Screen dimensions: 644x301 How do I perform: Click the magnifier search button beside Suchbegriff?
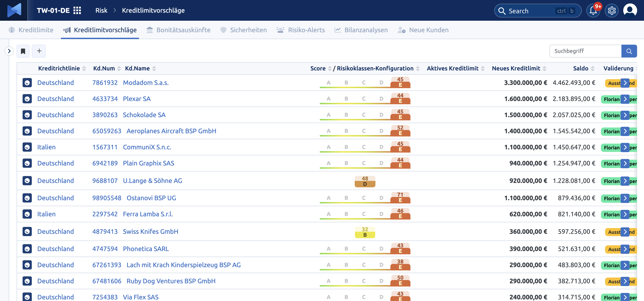point(629,51)
